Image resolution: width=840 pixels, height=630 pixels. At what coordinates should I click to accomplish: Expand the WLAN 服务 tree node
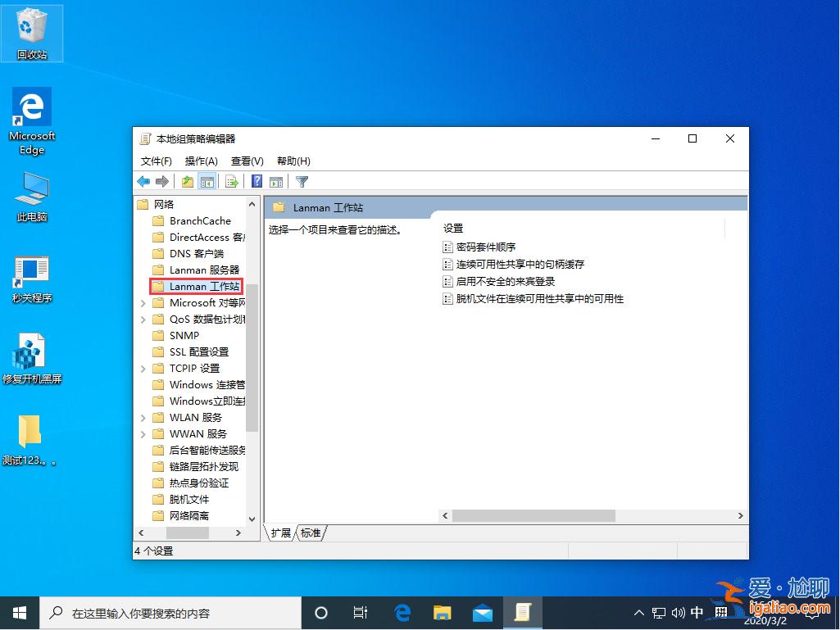(144, 417)
